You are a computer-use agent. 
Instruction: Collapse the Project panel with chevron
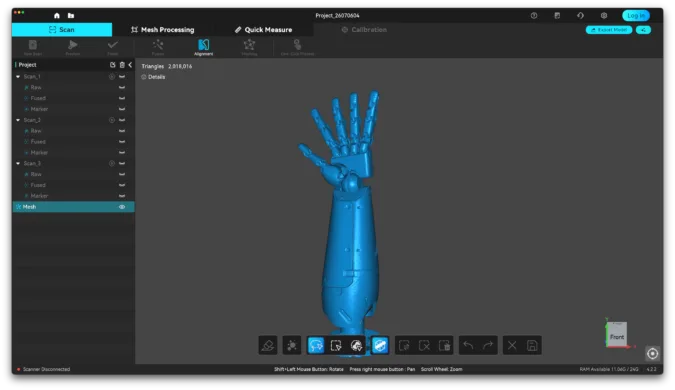(x=130, y=65)
